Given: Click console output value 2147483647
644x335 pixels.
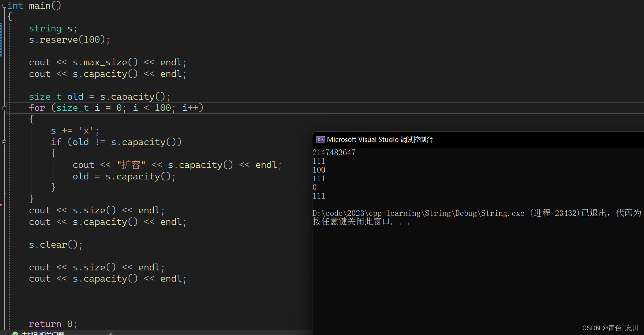Looking at the screenshot, I should [x=334, y=153].
